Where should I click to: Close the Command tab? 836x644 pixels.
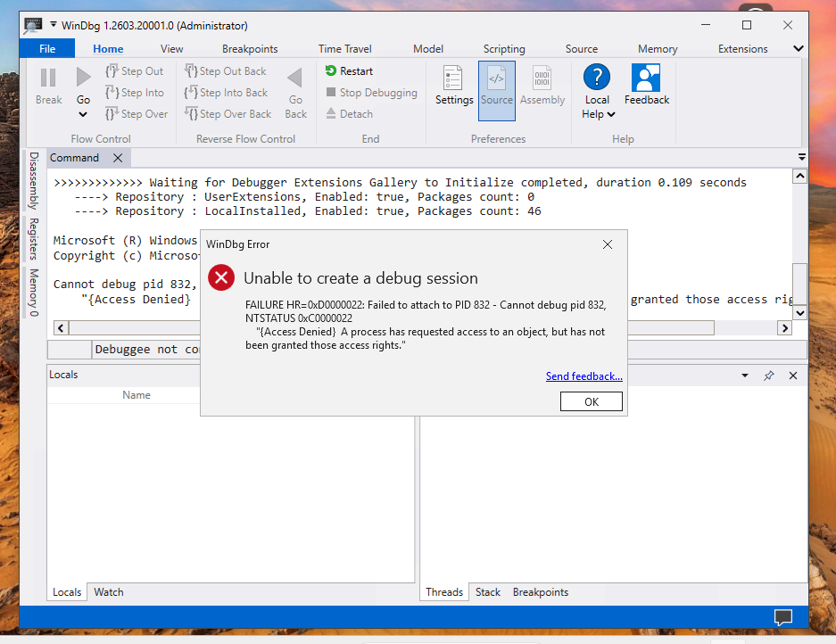[118, 158]
